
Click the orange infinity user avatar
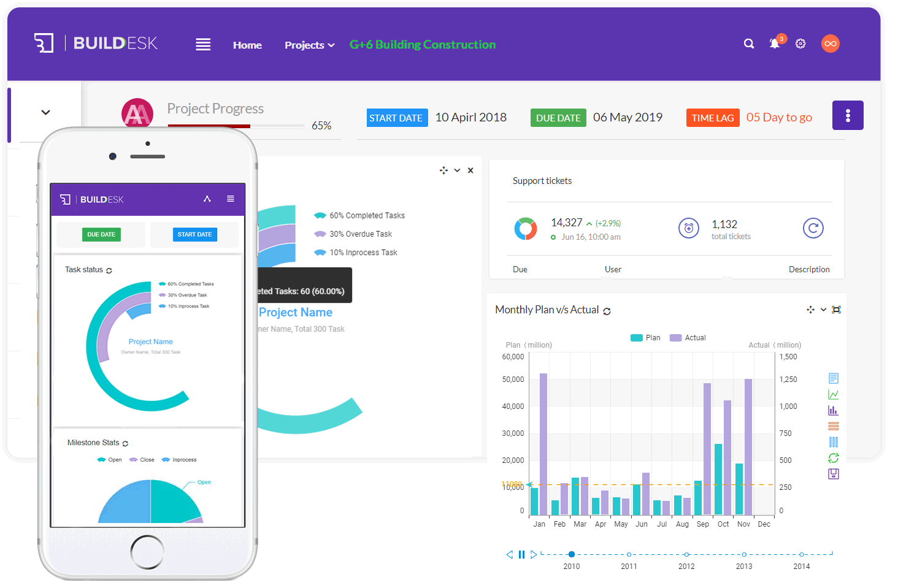point(831,44)
